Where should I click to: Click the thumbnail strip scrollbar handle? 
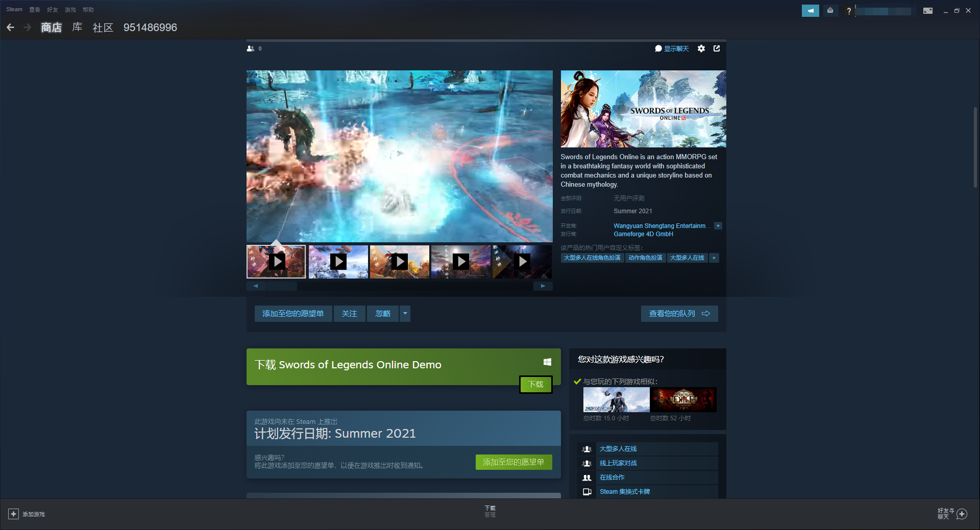coord(281,286)
